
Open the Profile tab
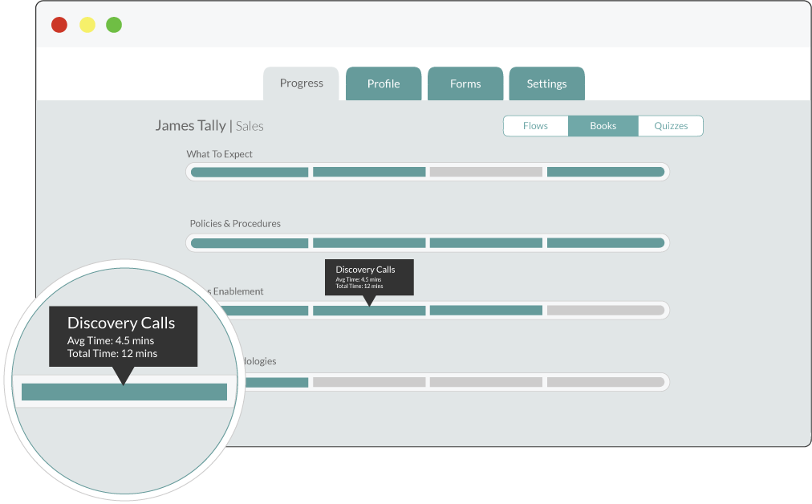click(x=384, y=84)
